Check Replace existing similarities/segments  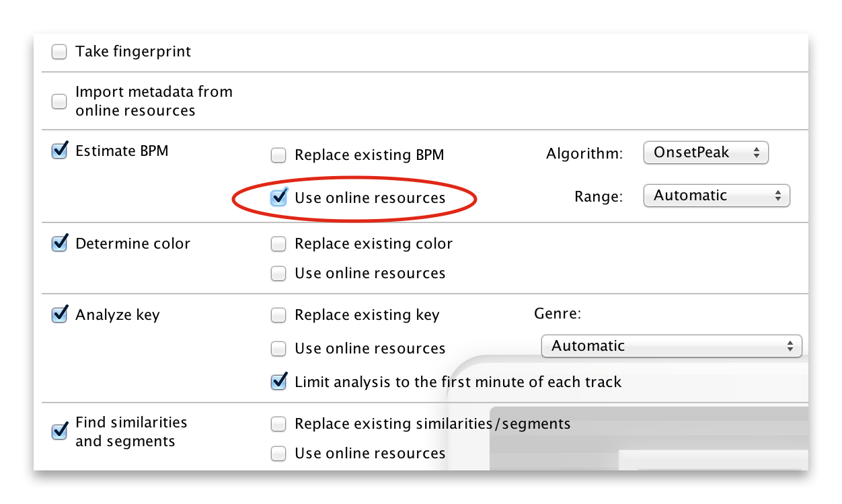point(278,424)
